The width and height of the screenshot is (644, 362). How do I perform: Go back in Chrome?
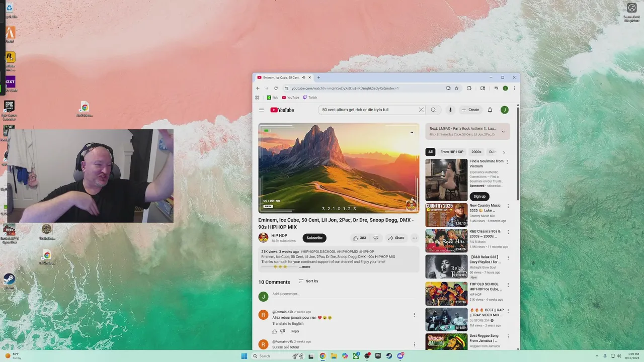258,88
